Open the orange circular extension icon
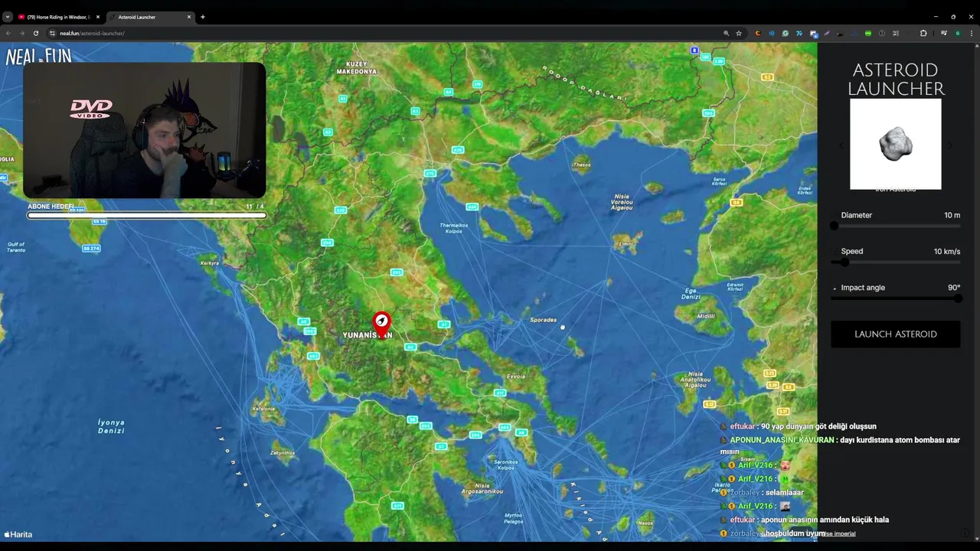This screenshot has height=551, width=980. pyautogui.click(x=758, y=33)
